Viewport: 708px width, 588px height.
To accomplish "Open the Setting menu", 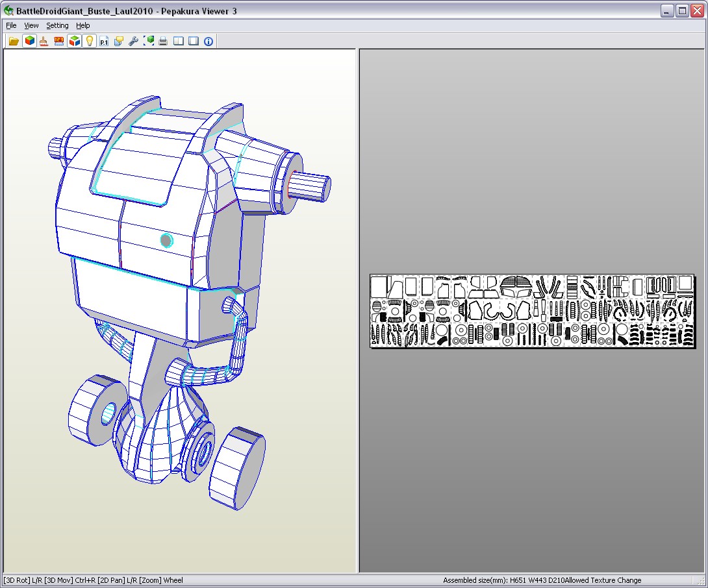I will tap(57, 25).
